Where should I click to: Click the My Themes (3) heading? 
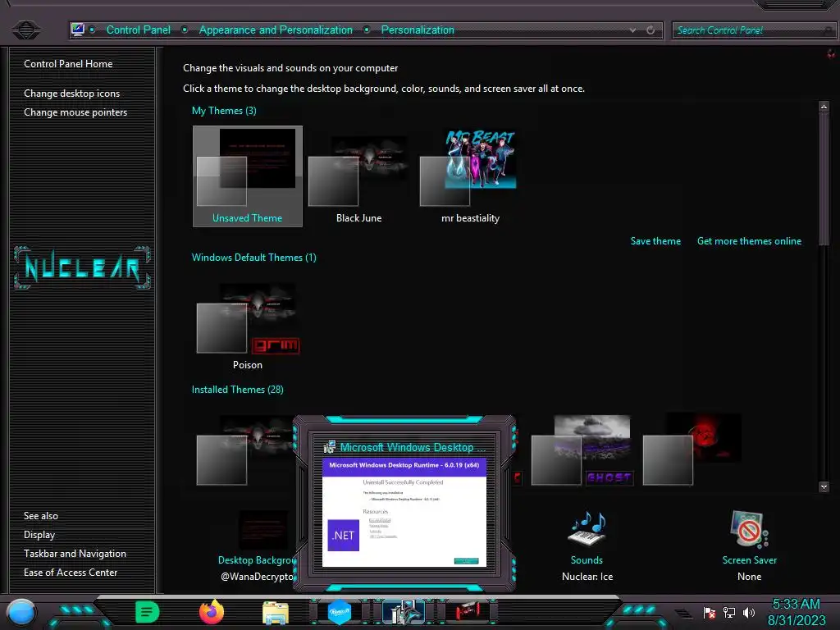[x=224, y=111]
